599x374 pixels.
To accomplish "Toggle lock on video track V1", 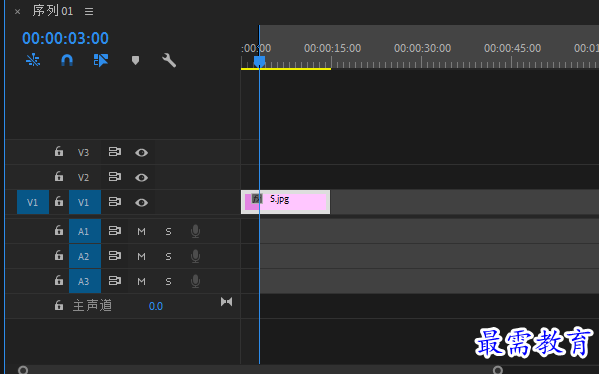I will click(58, 201).
